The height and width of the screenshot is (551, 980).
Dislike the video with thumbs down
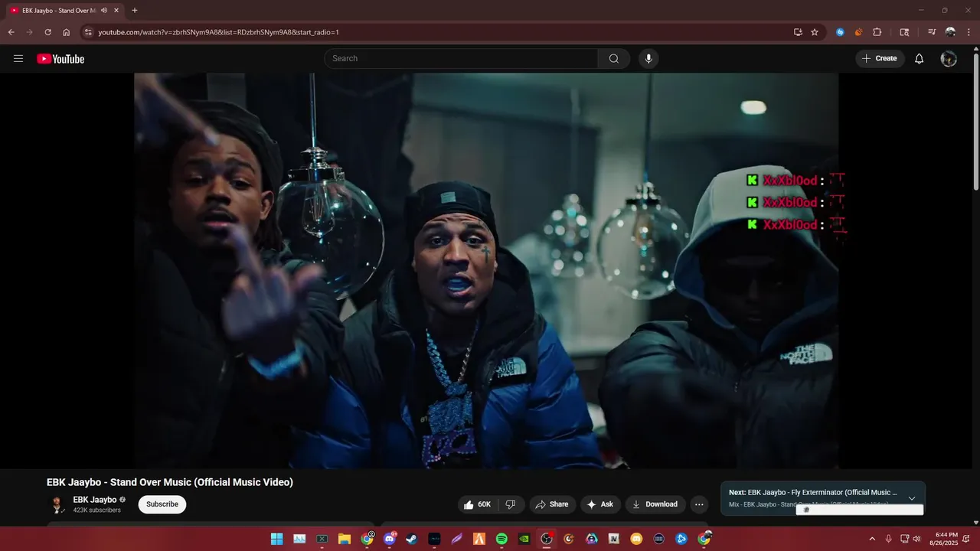(x=511, y=504)
